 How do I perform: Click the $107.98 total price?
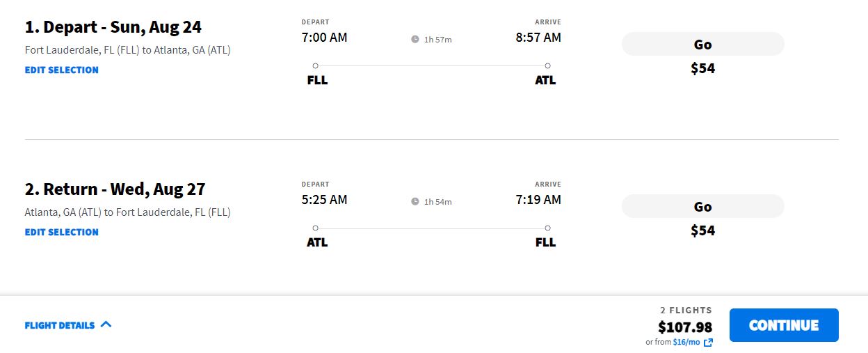685,327
